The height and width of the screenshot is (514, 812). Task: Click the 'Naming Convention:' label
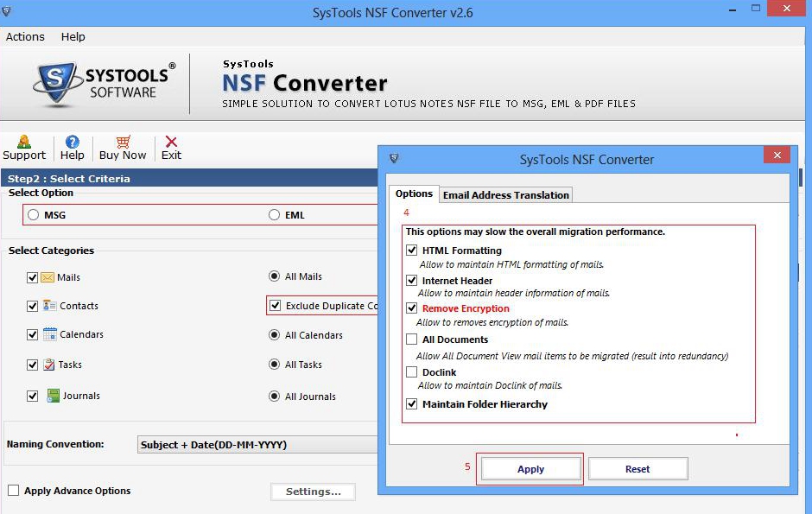(55, 444)
